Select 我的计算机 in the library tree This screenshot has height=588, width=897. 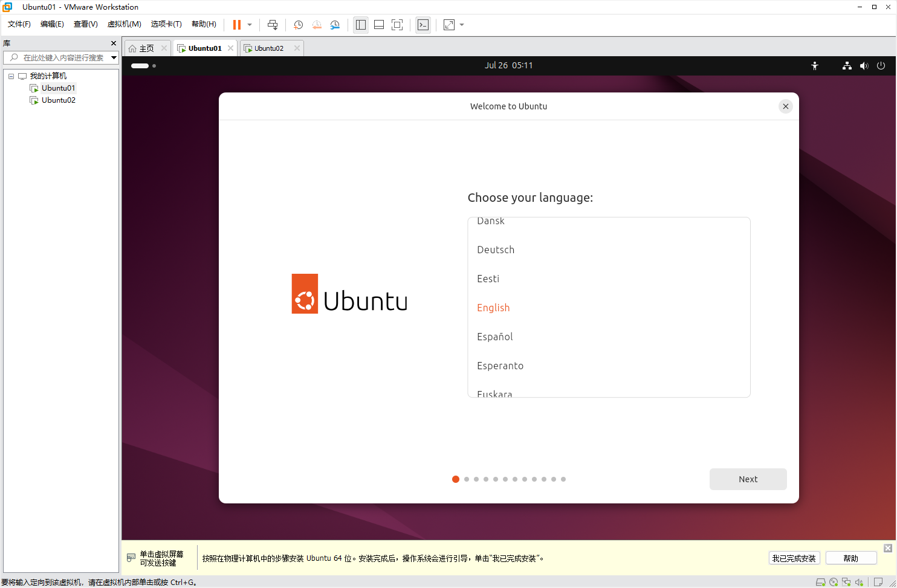[x=48, y=76]
